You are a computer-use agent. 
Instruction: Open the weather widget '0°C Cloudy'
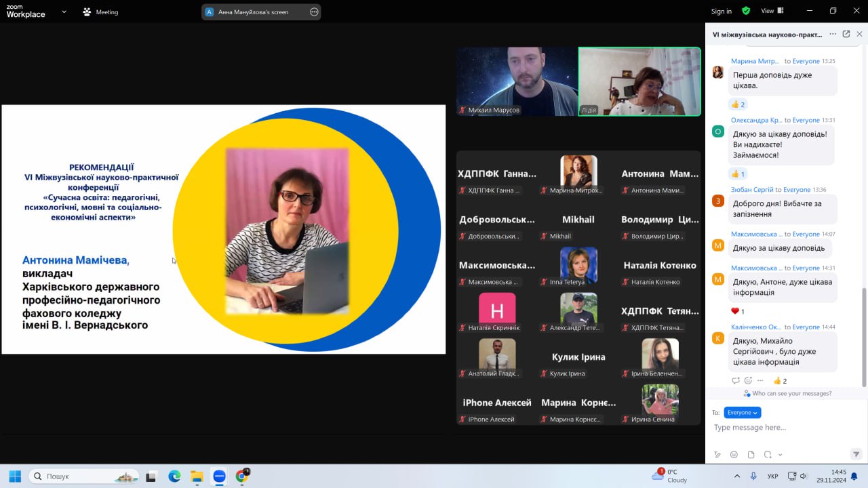[670, 476]
